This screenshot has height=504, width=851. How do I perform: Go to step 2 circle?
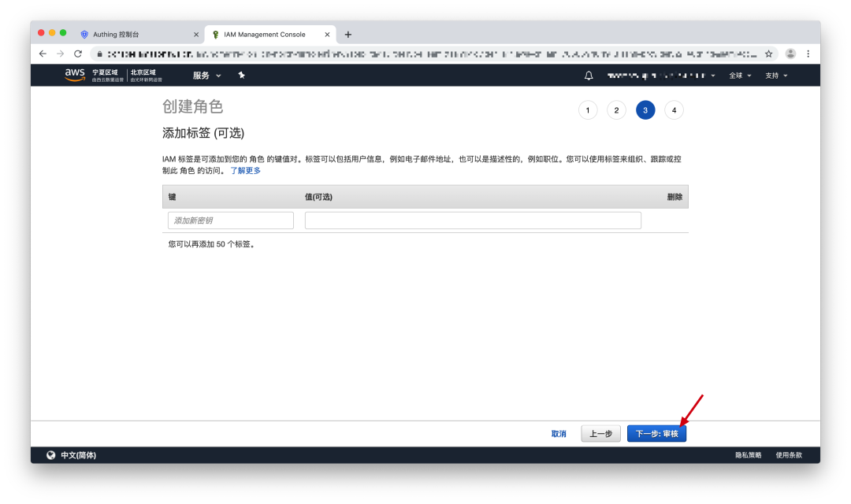click(x=616, y=110)
